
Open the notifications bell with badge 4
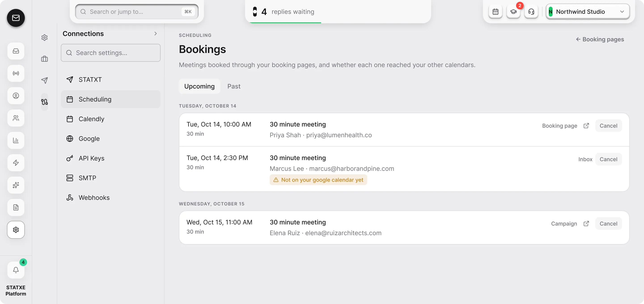[16, 270]
